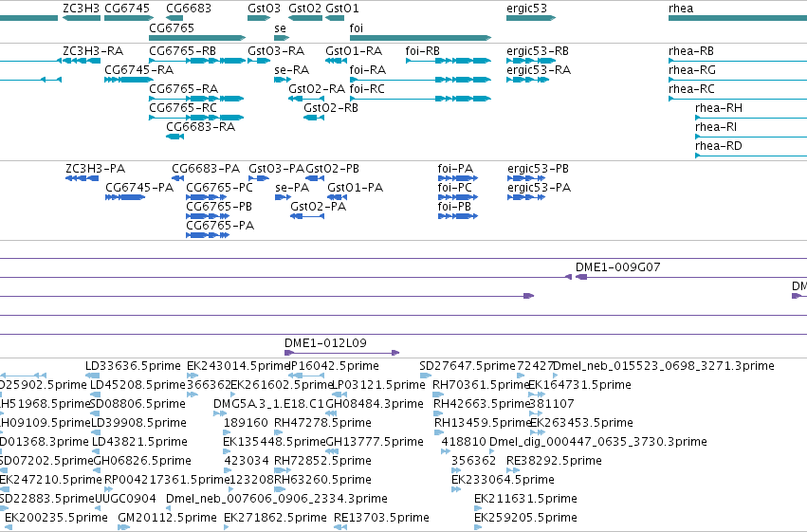Click the ZC3H3-RA transcript label
The image size is (807, 532).
point(93,51)
